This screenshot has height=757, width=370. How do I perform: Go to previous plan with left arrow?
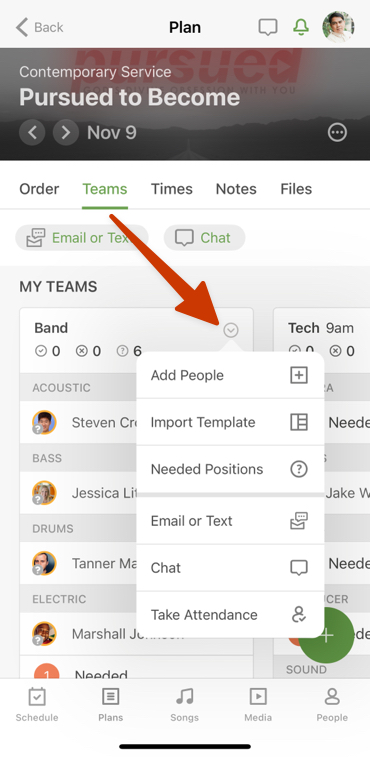click(x=32, y=132)
